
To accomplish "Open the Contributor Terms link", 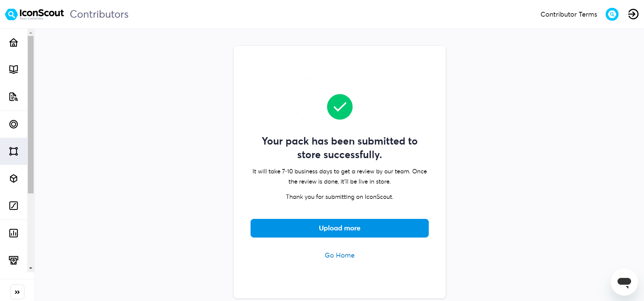I will (569, 14).
